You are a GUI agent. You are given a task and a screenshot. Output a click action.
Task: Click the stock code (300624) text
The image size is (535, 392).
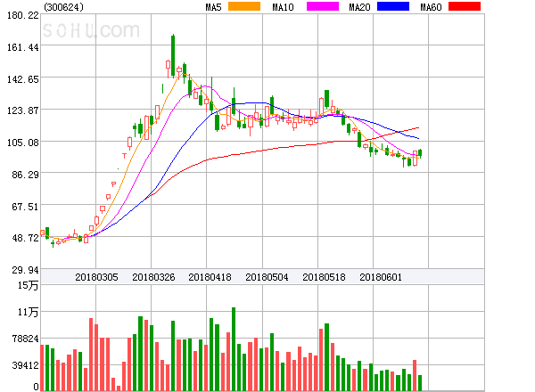[63, 7]
